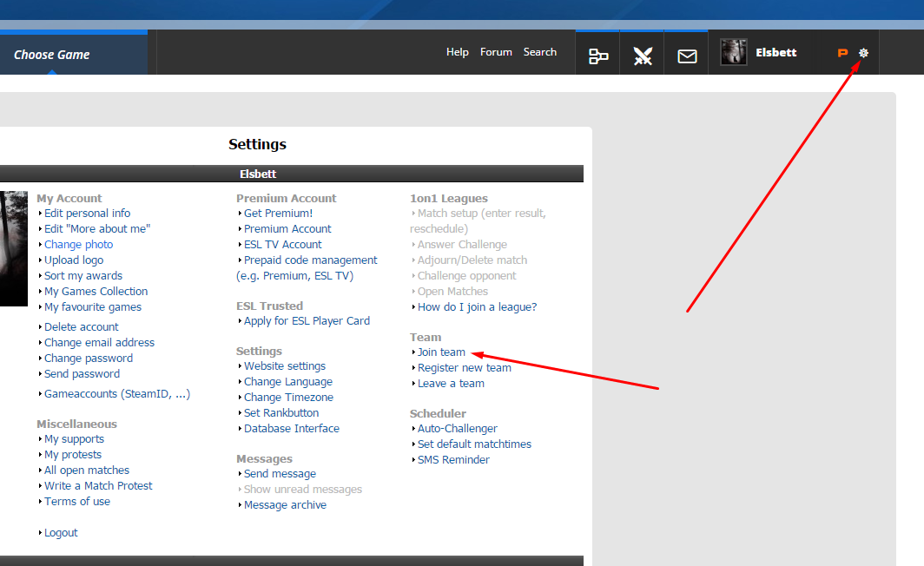Open Edit personal info
924x566 pixels.
pos(87,214)
